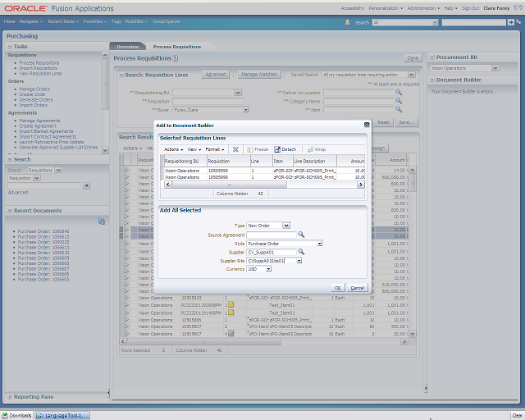Open the dialog View menu
The width and height of the screenshot is (525, 420).
(194, 149)
